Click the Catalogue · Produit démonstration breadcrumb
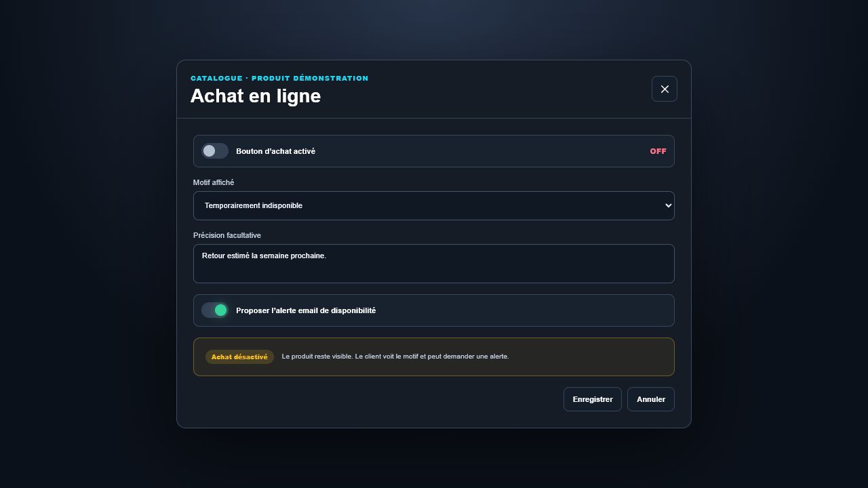The height and width of the screenshot is (488, 868). 279,79
